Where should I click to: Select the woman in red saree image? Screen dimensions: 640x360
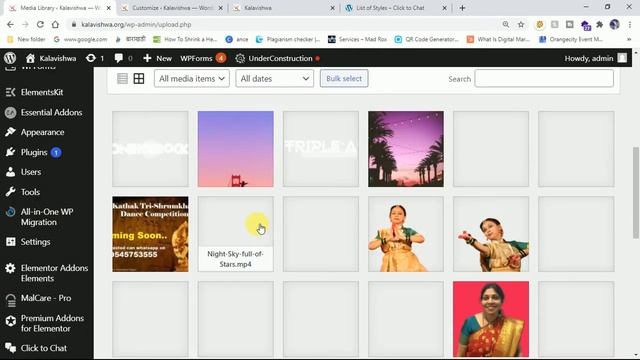(x=491, y=319)
